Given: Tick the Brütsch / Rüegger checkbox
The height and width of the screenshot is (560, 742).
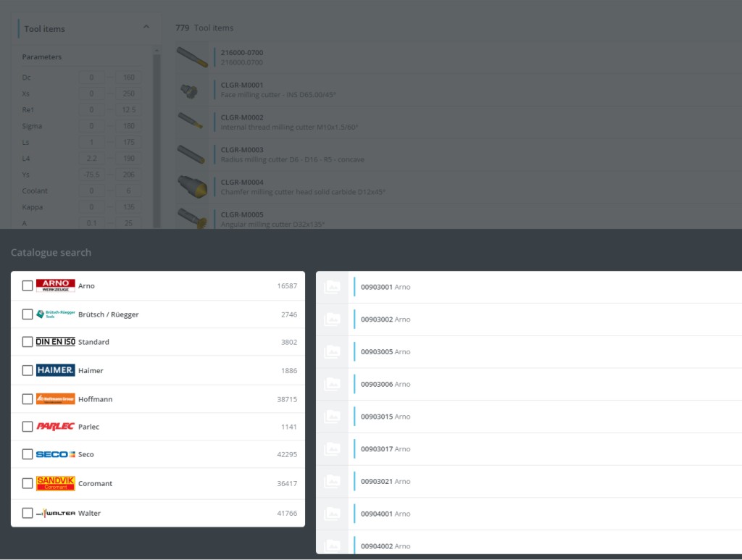Looking at the screenshot, I should coord(28,314).
